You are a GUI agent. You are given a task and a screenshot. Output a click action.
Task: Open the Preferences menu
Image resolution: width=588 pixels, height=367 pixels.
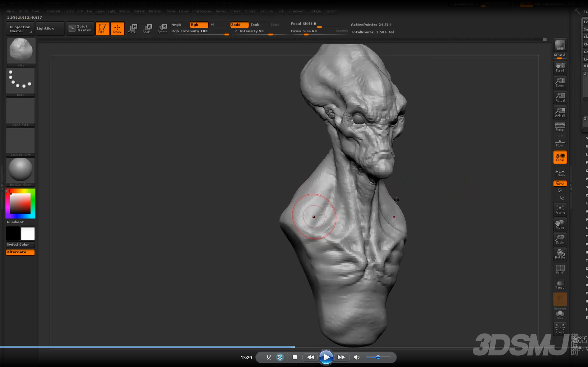(202, 11)
